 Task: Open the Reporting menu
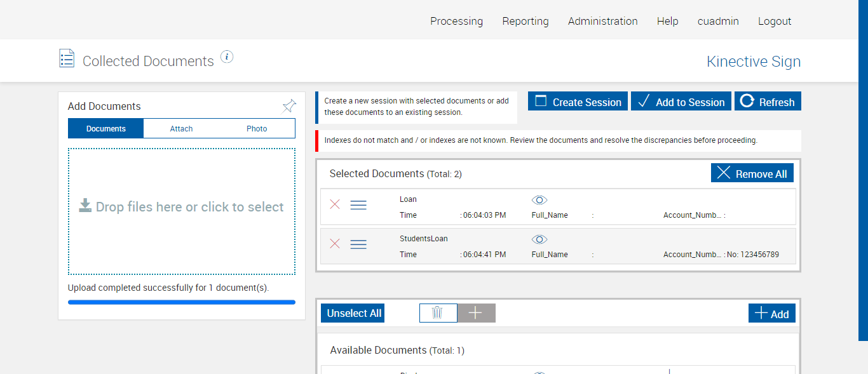pos(526,21)
